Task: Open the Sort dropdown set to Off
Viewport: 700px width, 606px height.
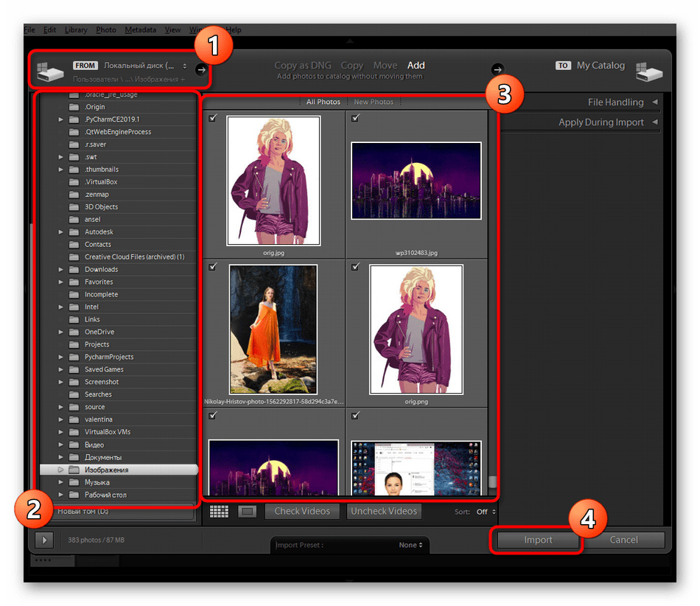Action: point(483,511)
